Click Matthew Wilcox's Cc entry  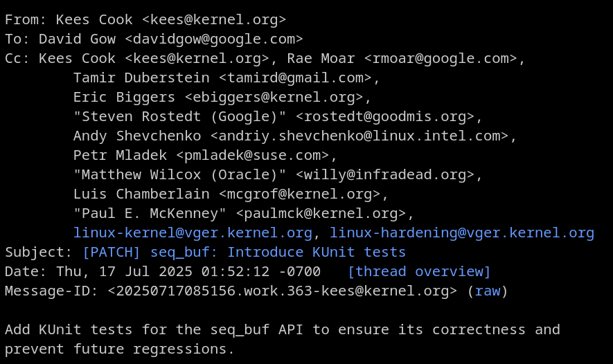pyautogui.click(x=277, y=175)
